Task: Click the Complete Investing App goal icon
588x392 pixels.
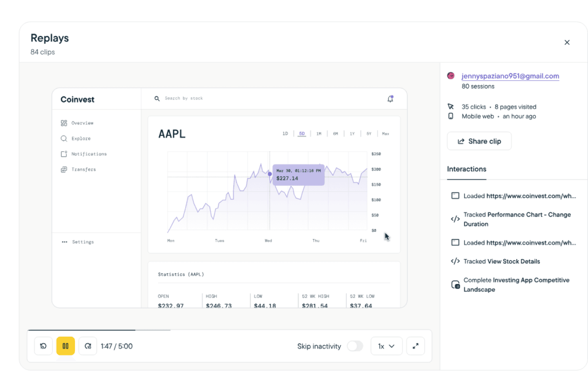Action: point(455,284)
